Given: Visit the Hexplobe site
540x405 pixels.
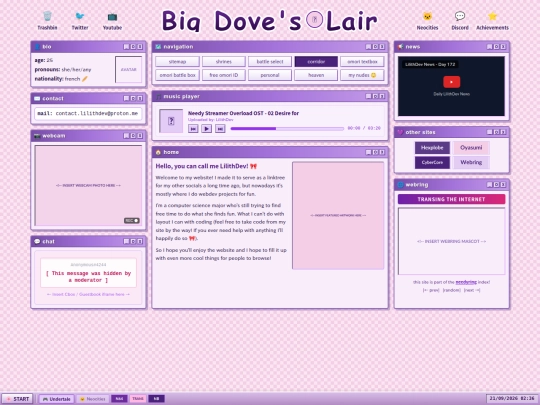Looking at the screenshot, I should click(432, 148).
